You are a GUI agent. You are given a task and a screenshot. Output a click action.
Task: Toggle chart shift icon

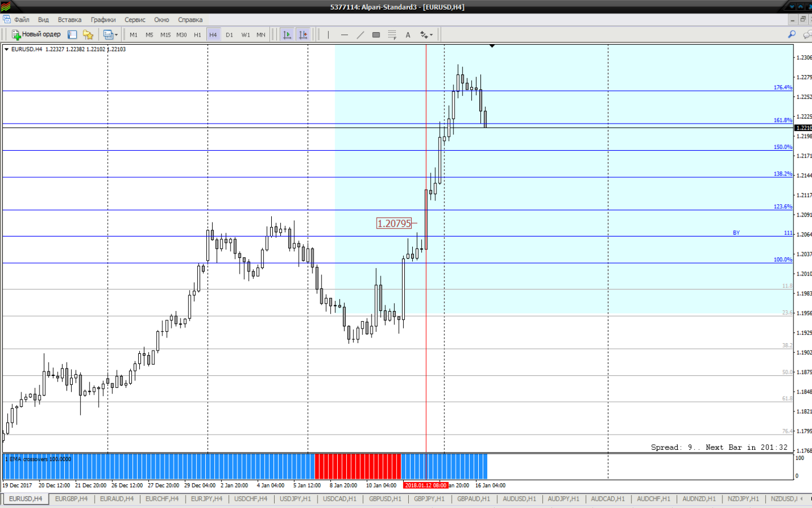coord(303,34)
